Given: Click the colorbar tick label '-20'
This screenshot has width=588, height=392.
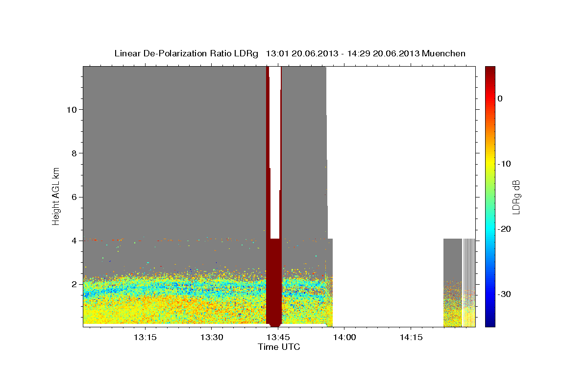Looking at the screenshot, I should [505, 229].
